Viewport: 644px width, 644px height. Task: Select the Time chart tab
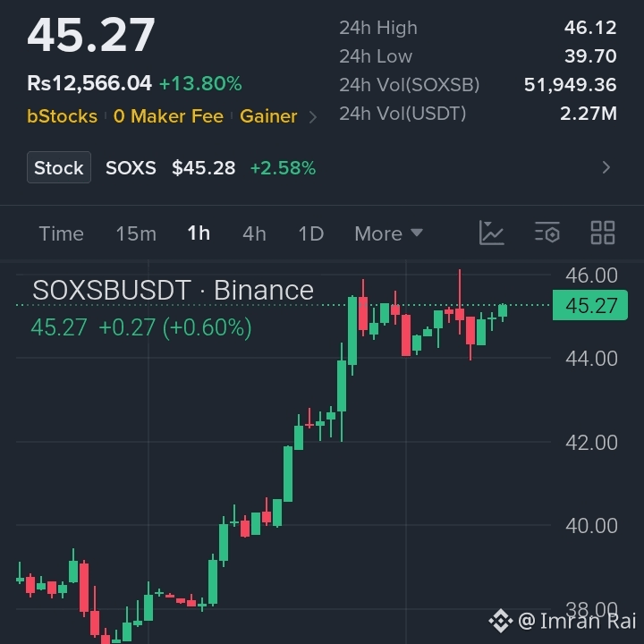pyautogui.click(x=61, y=233)
